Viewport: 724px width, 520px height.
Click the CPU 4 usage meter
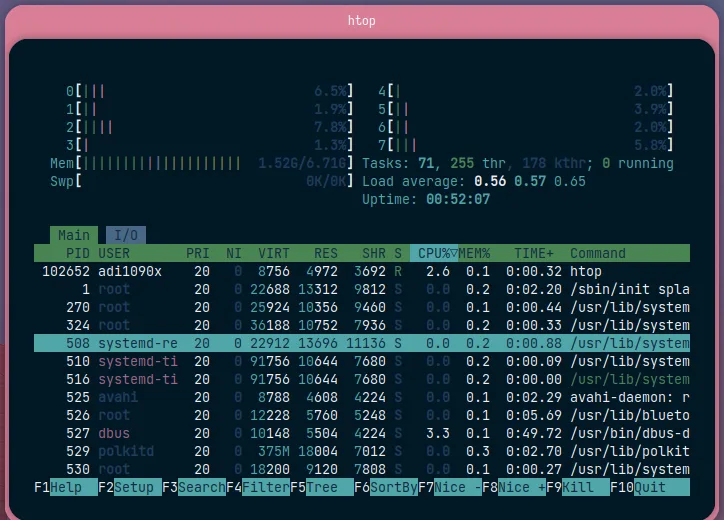[x=526, y=91]
